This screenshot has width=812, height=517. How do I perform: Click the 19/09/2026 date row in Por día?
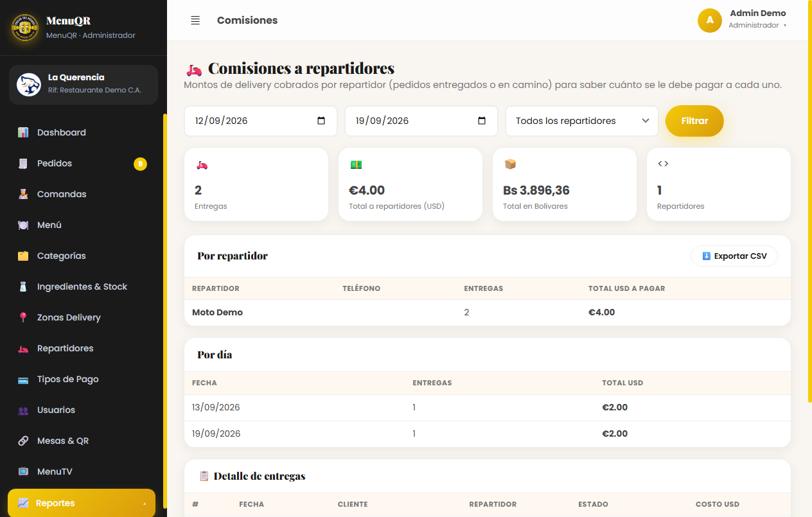[488, 434]
